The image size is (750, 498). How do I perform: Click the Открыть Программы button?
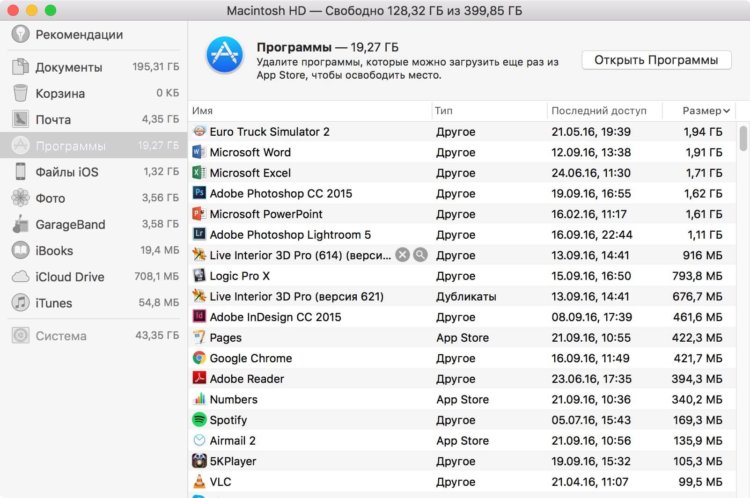coord(656,60)
